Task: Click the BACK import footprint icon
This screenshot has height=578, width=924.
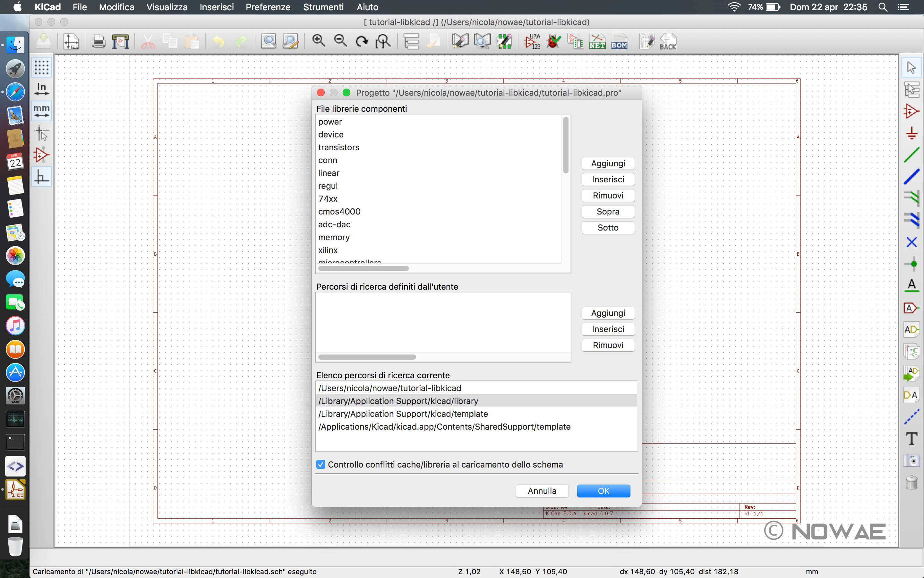Action: 668,41
